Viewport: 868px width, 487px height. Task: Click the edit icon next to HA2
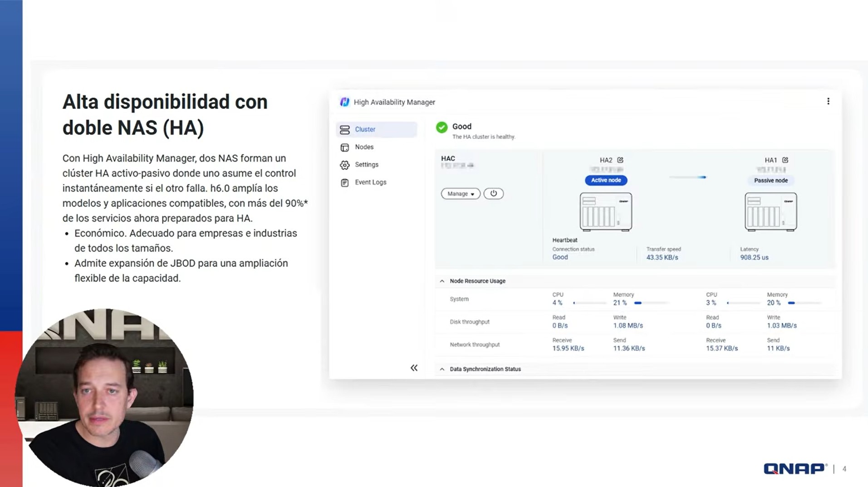click(x=620, y=160)
